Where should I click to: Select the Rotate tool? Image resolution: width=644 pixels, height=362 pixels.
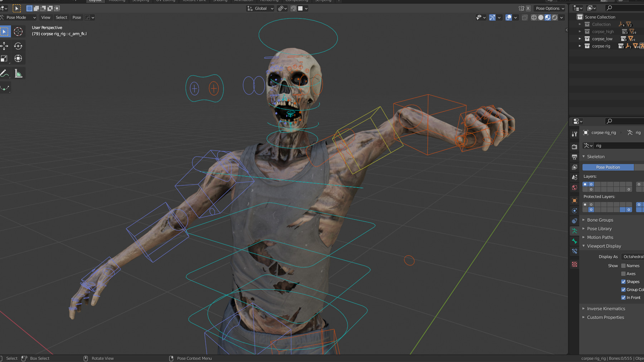18,46
